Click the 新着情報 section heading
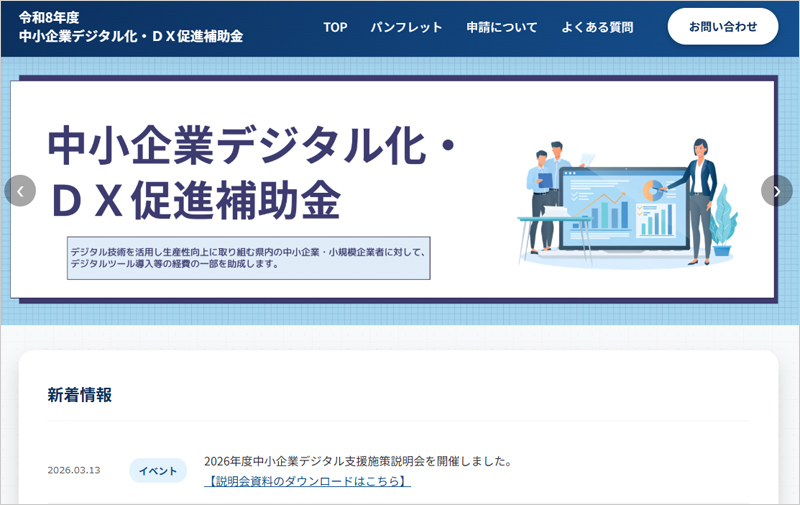 click(x=80, y=394)
